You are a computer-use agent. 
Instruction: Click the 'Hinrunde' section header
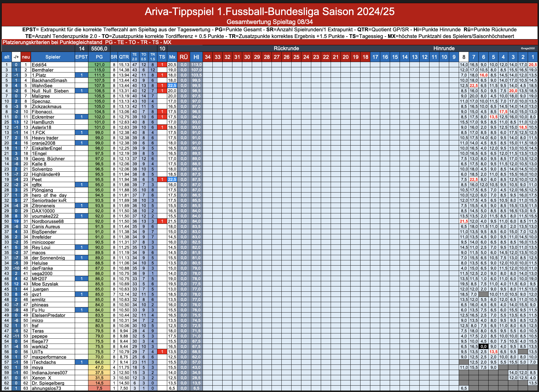[x=444, y=48]
